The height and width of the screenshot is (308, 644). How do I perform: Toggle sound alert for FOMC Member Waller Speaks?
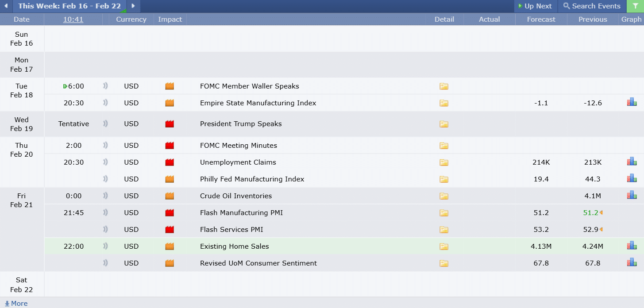point(105,86)
